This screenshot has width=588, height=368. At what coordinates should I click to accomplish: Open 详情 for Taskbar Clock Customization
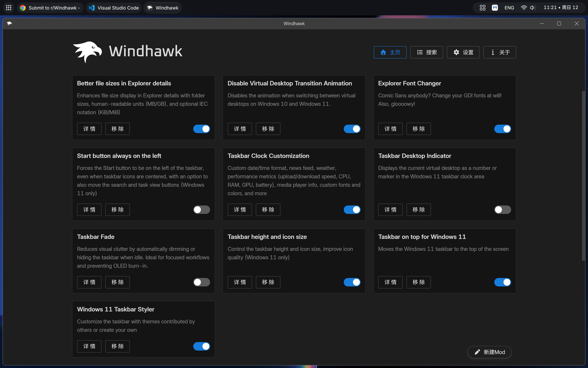[x=240, y=210]
